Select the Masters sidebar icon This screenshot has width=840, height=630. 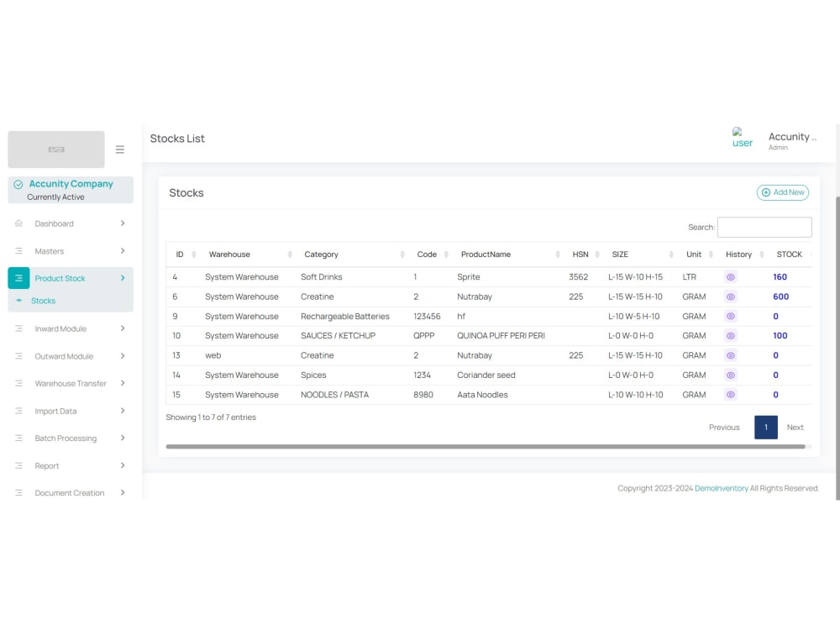[18, 250]
